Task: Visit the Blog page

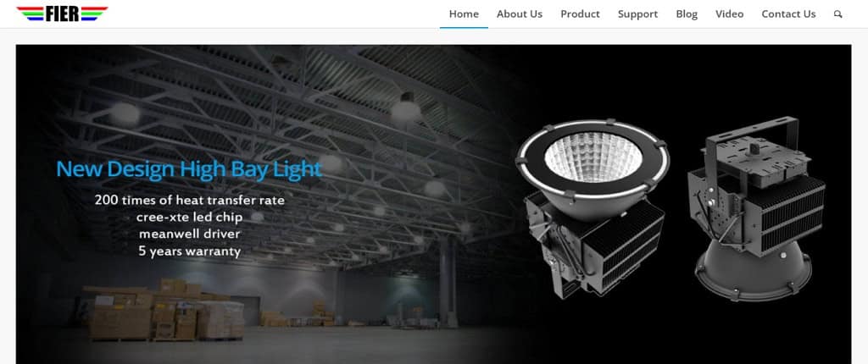Action: coord(687,14)
